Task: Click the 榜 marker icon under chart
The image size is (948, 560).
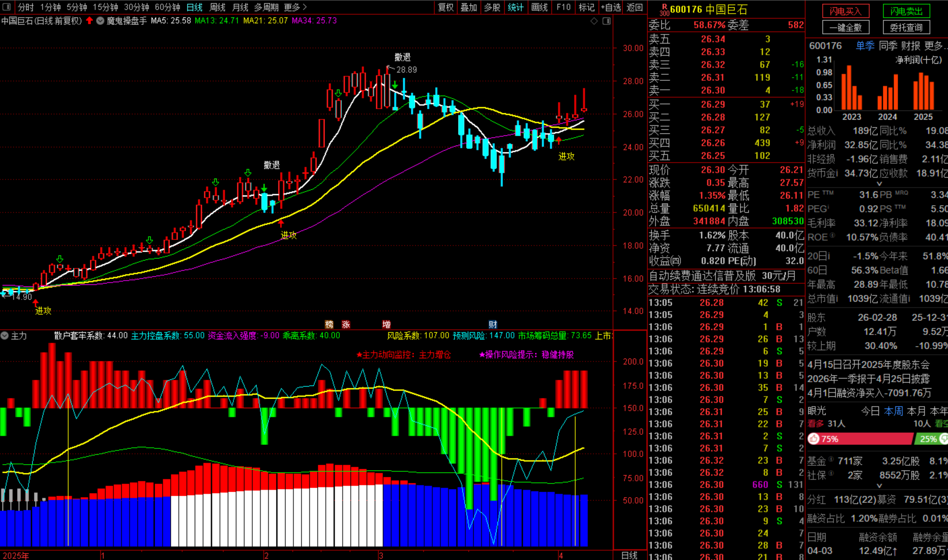Action: [329, 324]
